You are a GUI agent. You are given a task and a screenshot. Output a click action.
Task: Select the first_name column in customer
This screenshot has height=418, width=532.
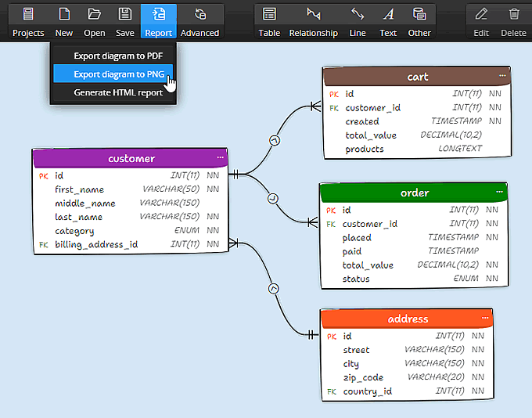pos(131,189)
